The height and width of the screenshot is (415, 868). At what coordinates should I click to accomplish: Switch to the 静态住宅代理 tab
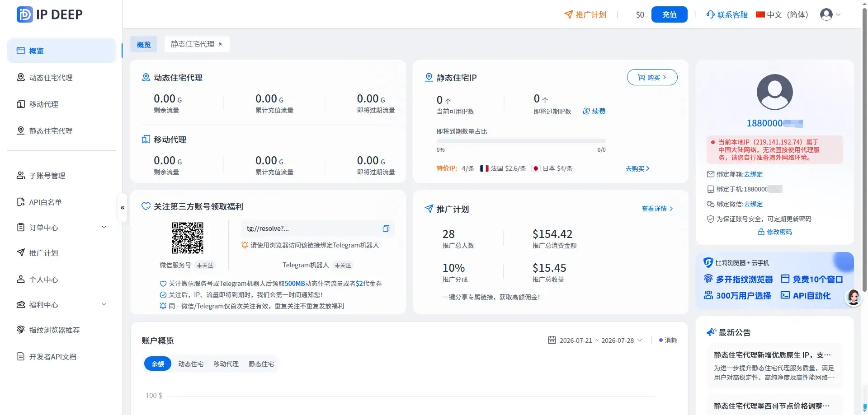point(193,44)
